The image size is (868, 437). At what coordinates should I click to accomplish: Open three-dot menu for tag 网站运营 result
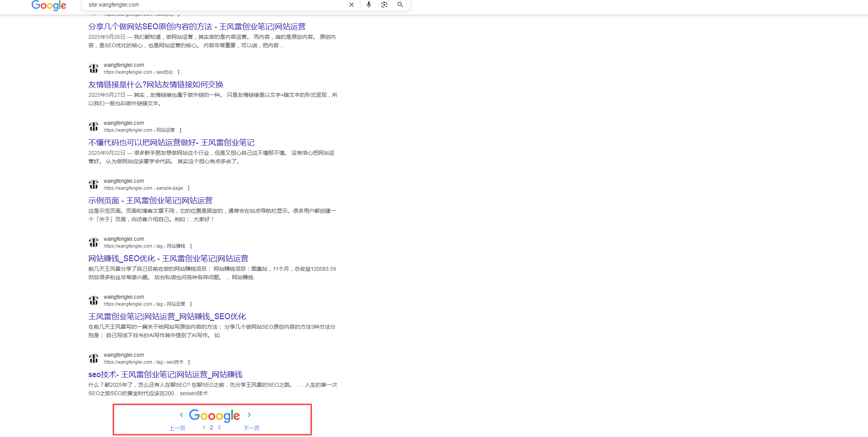click(x=191, y=304)
